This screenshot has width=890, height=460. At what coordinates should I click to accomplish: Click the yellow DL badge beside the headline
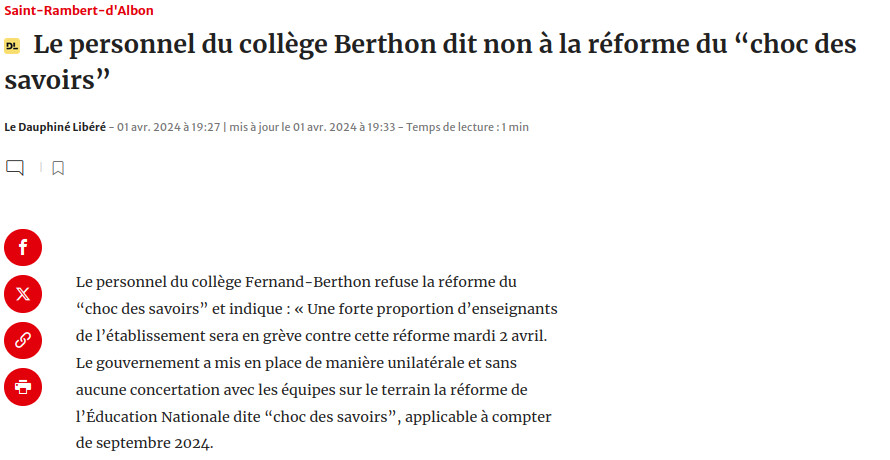(x=12, y=46)
